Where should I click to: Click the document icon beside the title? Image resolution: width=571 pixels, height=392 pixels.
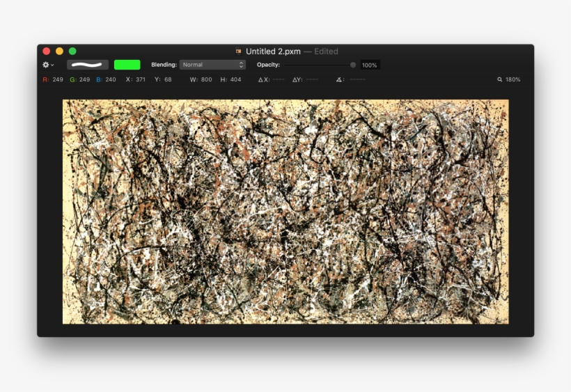click(239, 52)
